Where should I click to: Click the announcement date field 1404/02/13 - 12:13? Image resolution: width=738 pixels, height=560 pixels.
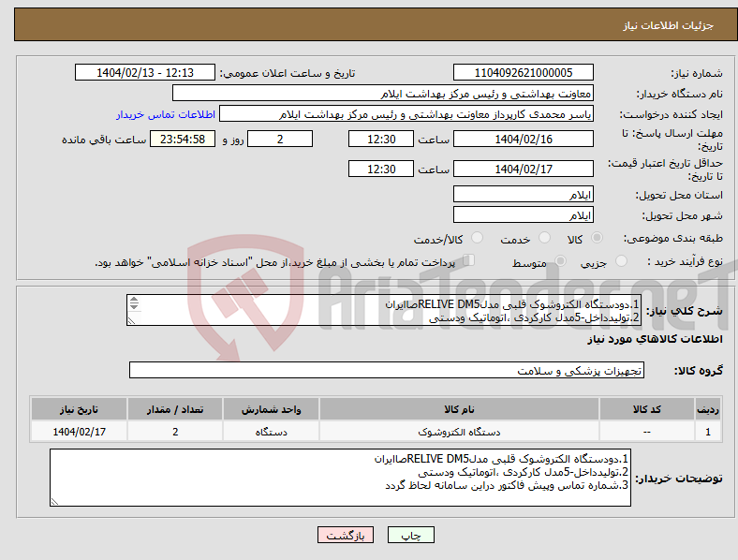(145, 72)
